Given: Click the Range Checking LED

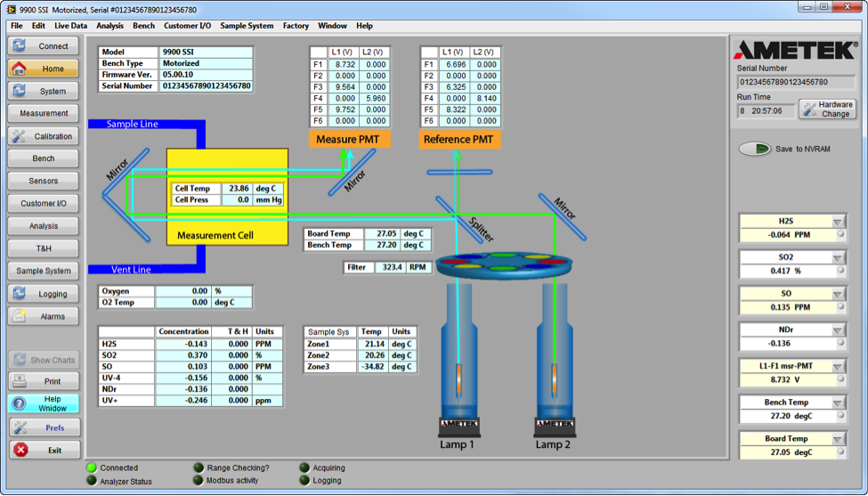Looking at the screenshot, I should [199, 468].
